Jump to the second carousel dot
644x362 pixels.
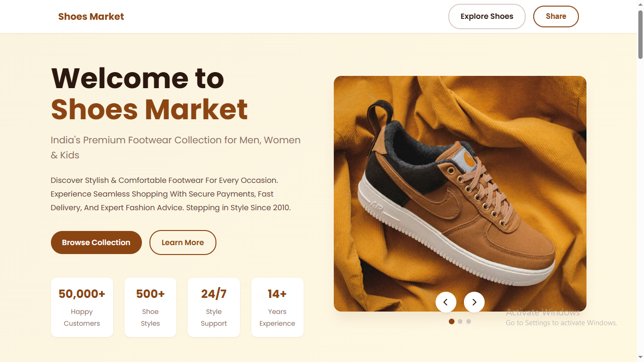coord(460,321)
